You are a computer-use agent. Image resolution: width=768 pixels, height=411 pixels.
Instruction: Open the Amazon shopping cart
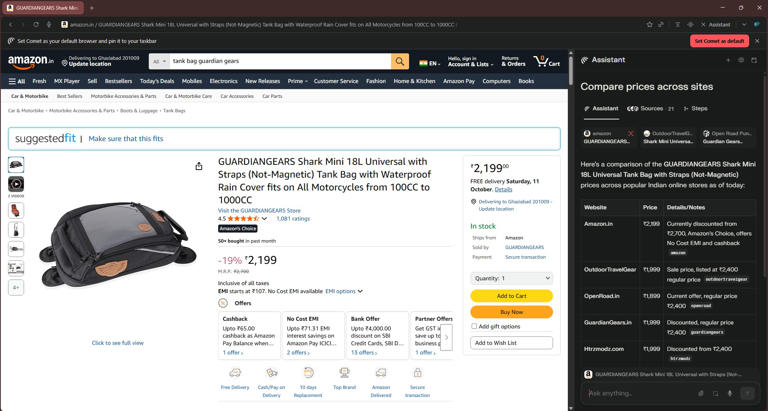(x=547, y=61)
